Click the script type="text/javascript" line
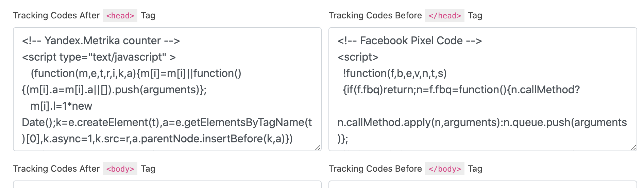 [99, 57]
